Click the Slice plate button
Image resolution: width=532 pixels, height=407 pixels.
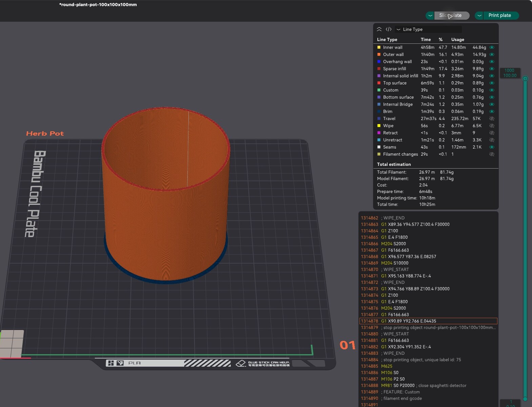tap(452, 16)
